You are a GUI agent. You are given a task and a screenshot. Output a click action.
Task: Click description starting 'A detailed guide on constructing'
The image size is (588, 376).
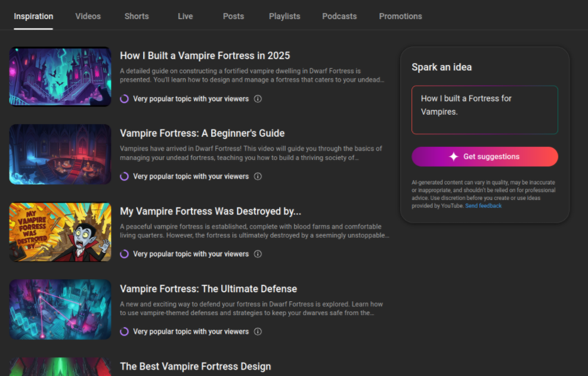click(252, 75)
